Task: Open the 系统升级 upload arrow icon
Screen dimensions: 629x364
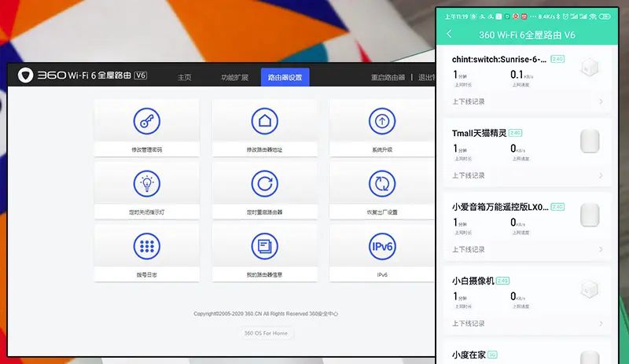Action: (382, 121)
